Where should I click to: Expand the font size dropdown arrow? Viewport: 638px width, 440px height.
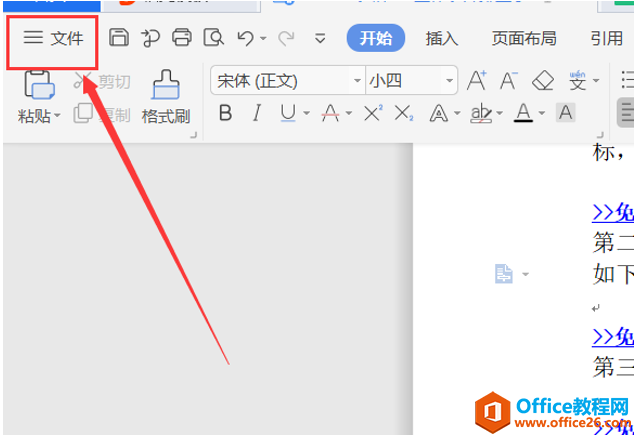(x=449, y=81)
